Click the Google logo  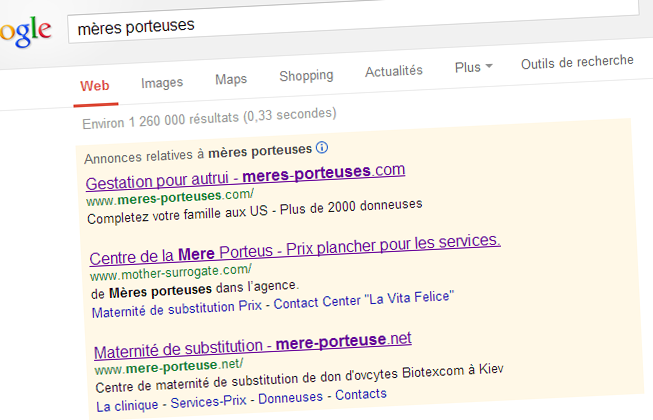pos(24,32)
